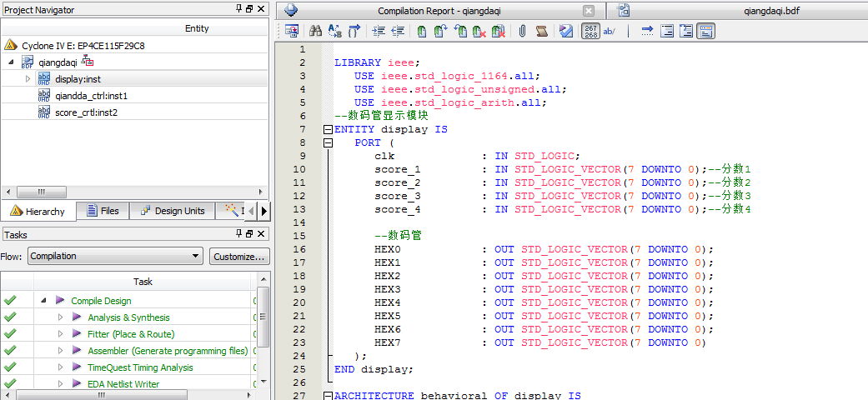Click the toggle bookmark icon
This screenshot has width=868, height=400.
coord(422,32)
